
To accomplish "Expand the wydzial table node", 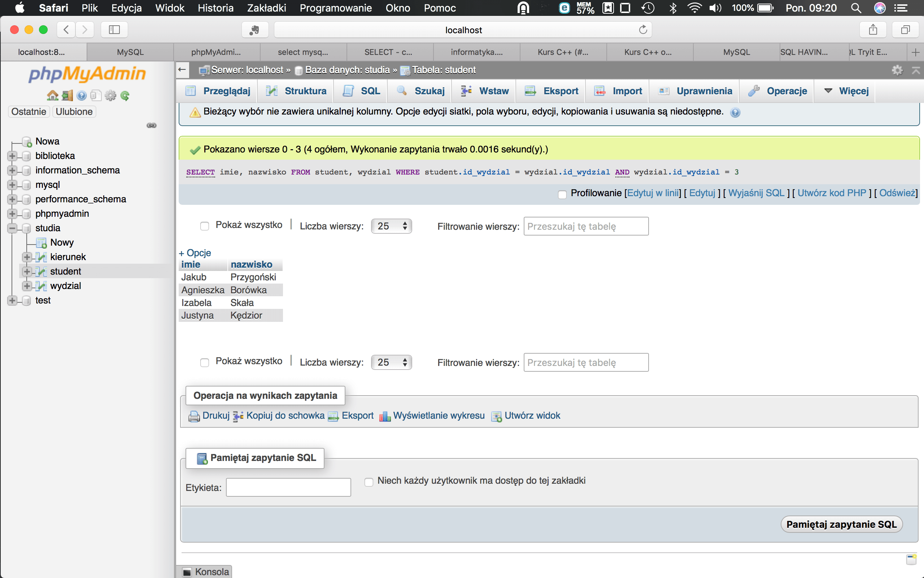I will point(27,286).
